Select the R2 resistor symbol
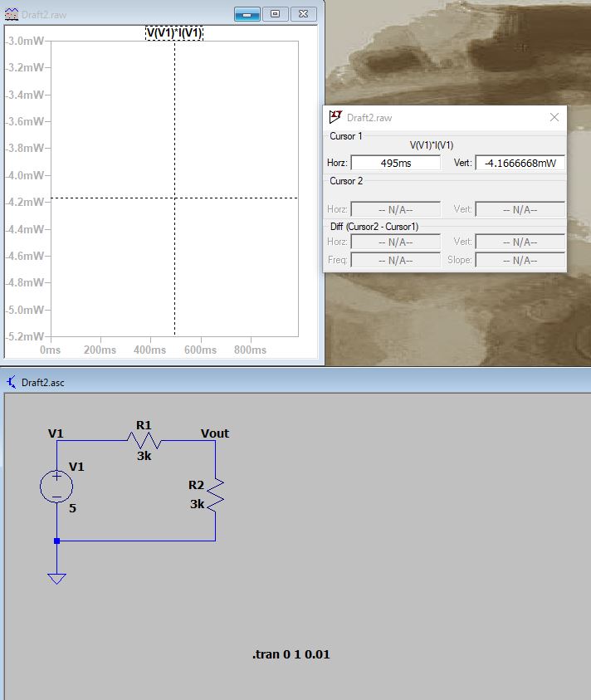Screen dimensions: 591x700 pos(216,494)
